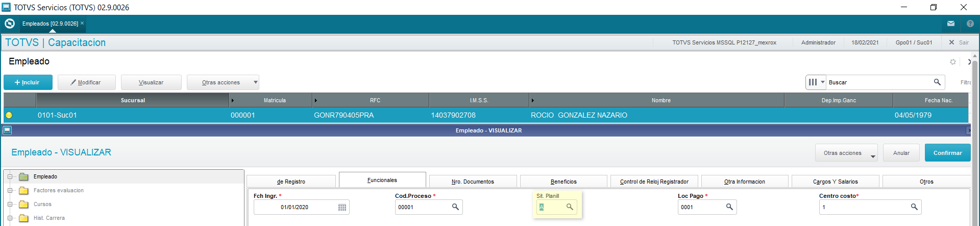Switch to the Otros tab
The image size is (980, 226).
pyautogui.click(x=926, y=182)
